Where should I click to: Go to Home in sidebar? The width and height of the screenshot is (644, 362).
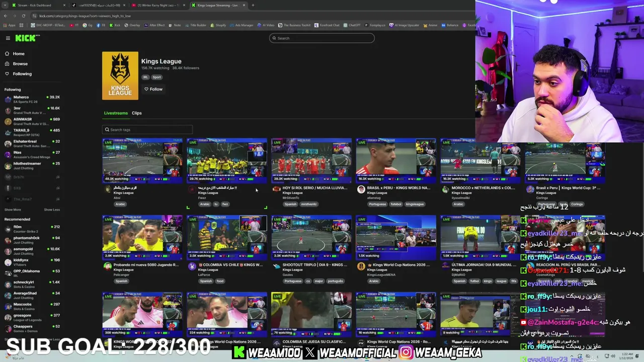coord(19,54)
